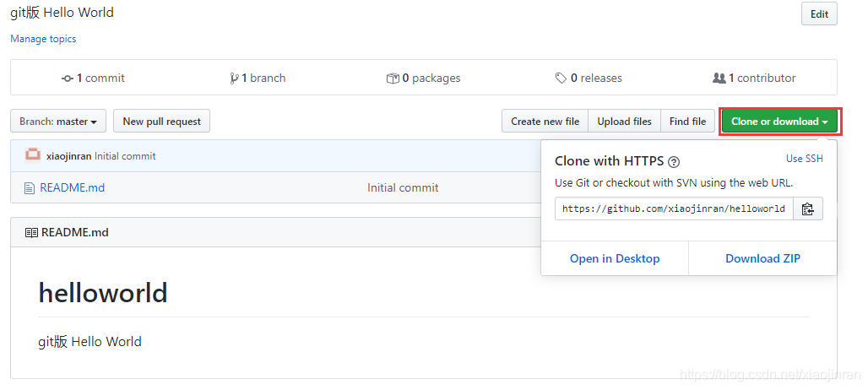This screenshot has height=390, width=868.
Task: Click the helloworld README heading
Action: point(103,293)
